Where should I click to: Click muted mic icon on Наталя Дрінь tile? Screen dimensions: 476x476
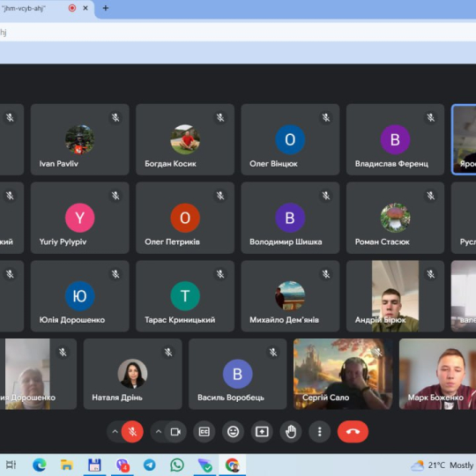click(x=168, y=352)
